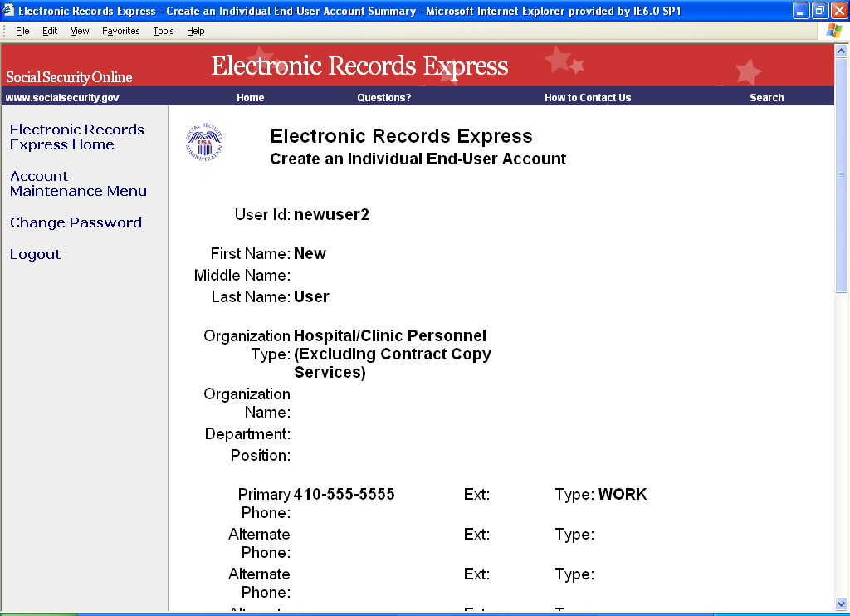Close the Internet Explorer window
850x616 pixels.
839,10
